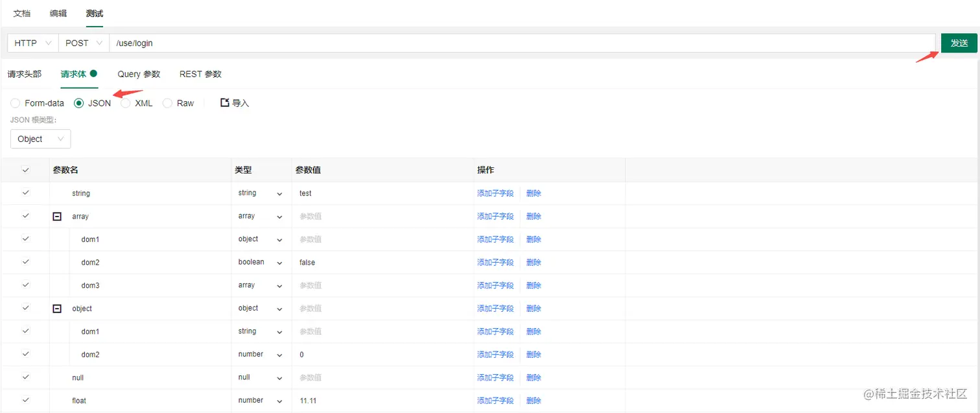This screenshot has height=413, width=980.
Task: Open type dropdown for float row
Action: point(261,401)
